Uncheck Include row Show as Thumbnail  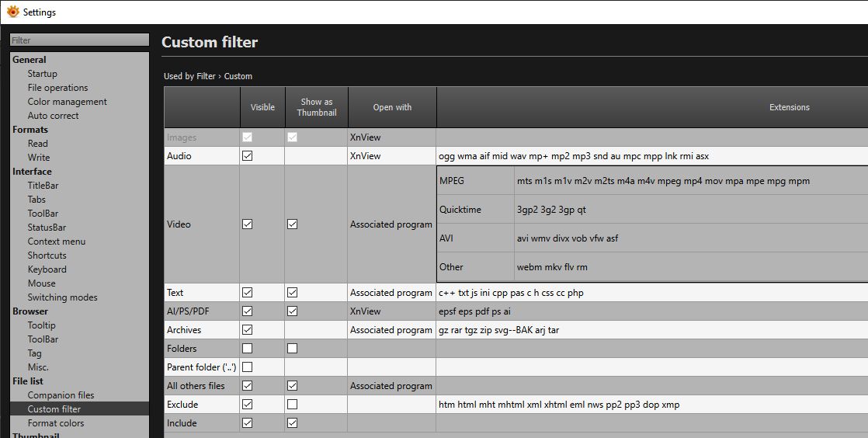coord(292,423)
